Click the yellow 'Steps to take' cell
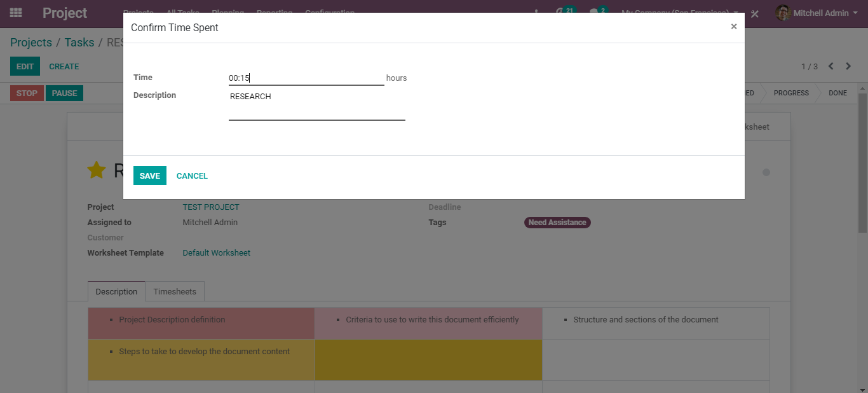The image size is (868, 393). point(201,360)
